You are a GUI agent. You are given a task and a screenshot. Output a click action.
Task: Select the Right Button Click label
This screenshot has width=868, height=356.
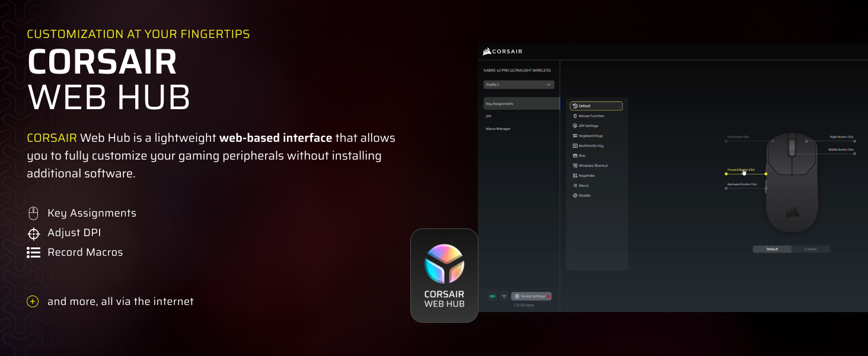tap(842, 137)
